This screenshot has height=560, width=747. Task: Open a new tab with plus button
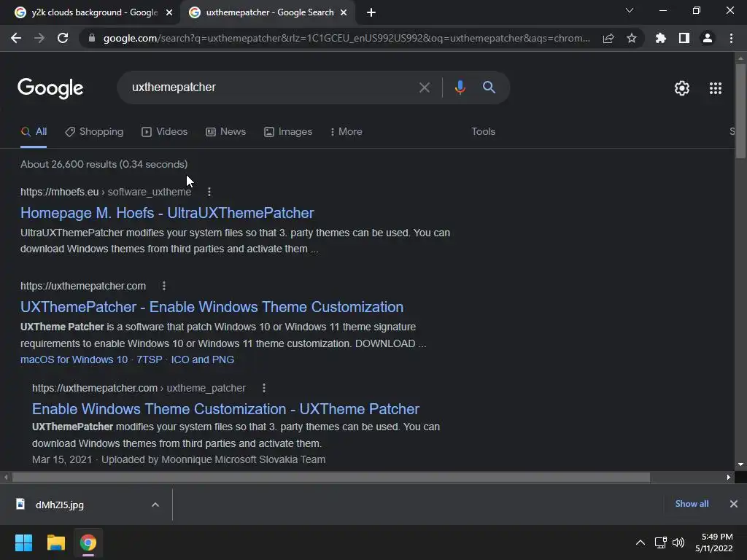click(x=371, y=12)
